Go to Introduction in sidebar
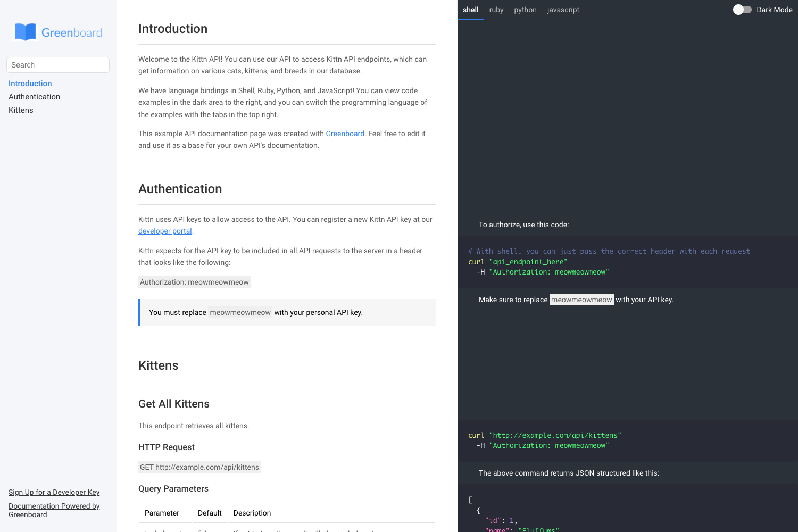This screenshot has width=798, height=532. tap(30, 84)
